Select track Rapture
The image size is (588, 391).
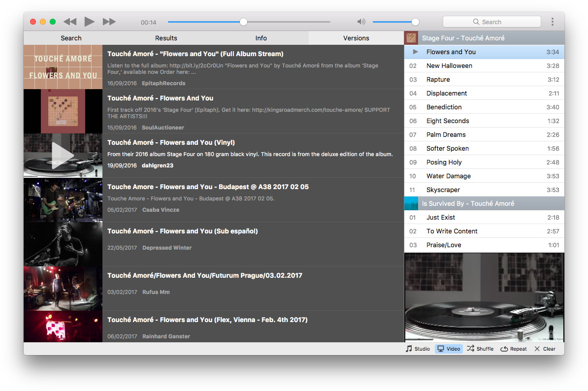pyautogui.click(x=484, y=79)
